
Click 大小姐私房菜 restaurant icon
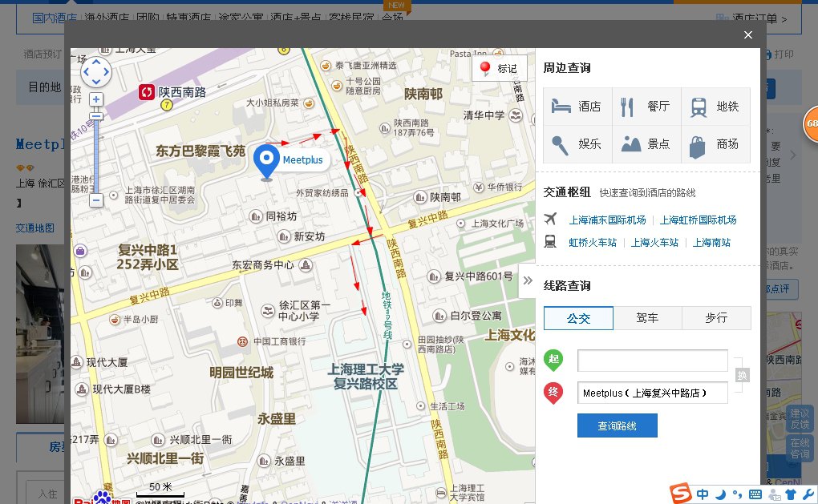point(309,103)
